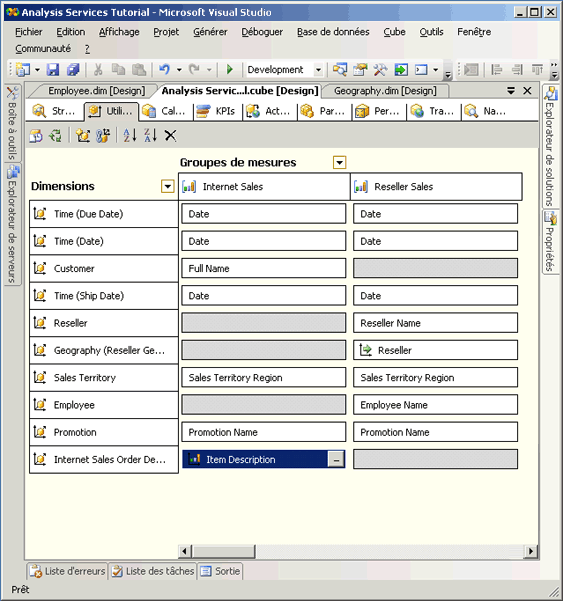The width and height of the screenshot is (563, 601).
Task: Open the Str... cube structure tab
Action: (56, 111)
